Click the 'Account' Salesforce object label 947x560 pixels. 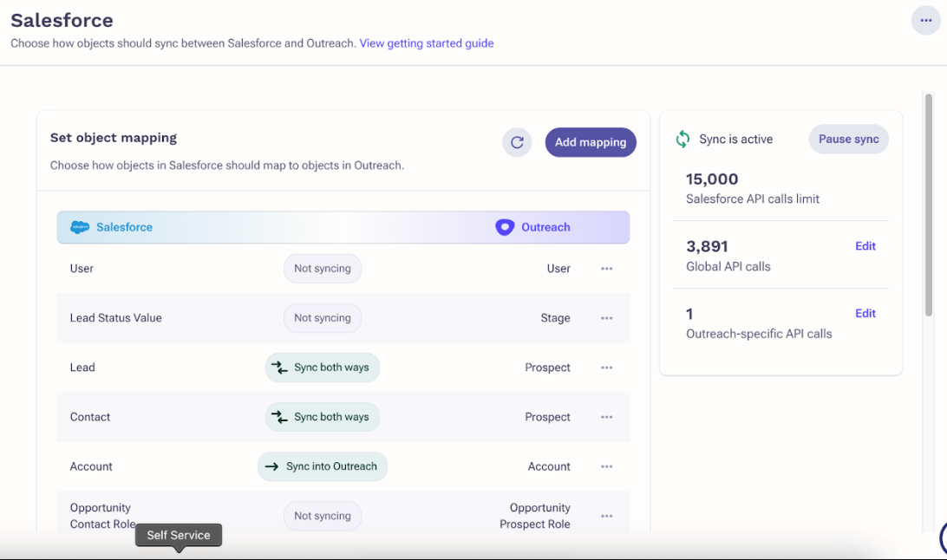[x=91, y=466]
